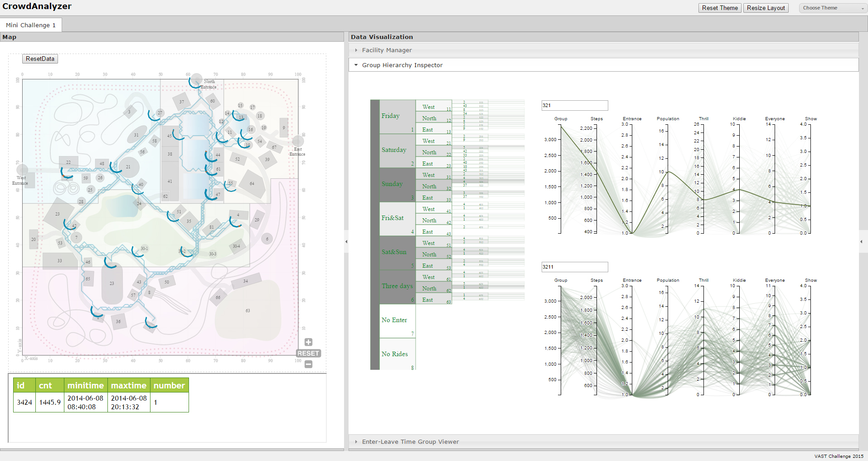The width and height of the screenshot is (868, 461).
Task: Click the Thrill axis in the upper chart
Action: tap(703, 178)
